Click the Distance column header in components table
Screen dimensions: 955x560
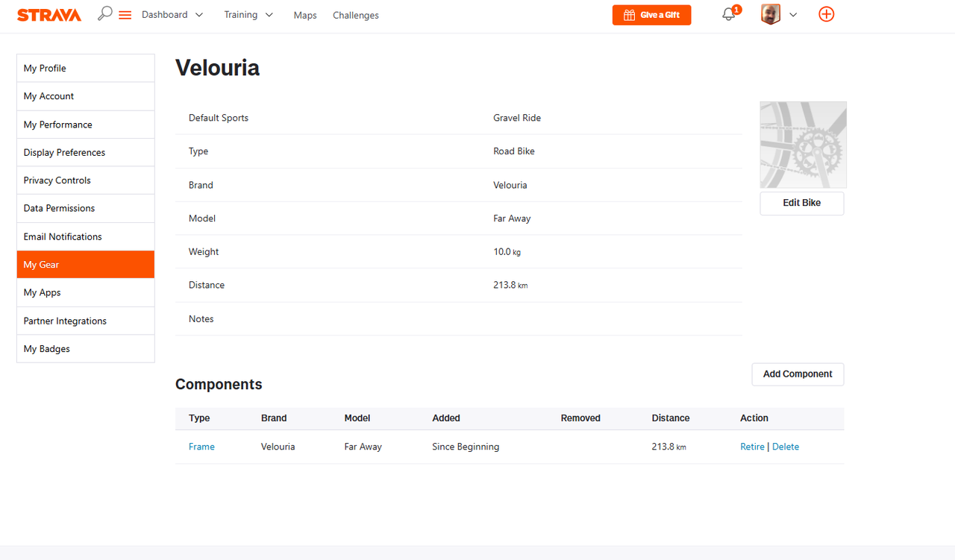point(671,418)
